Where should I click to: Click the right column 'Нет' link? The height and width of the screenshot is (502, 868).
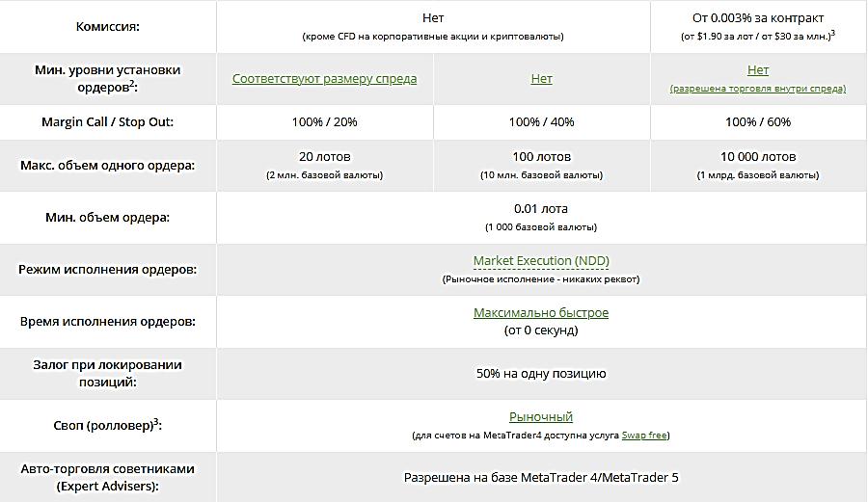(758, 70)
